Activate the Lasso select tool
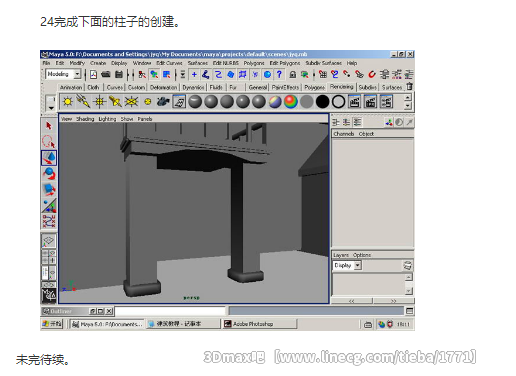 click(49, 142)
